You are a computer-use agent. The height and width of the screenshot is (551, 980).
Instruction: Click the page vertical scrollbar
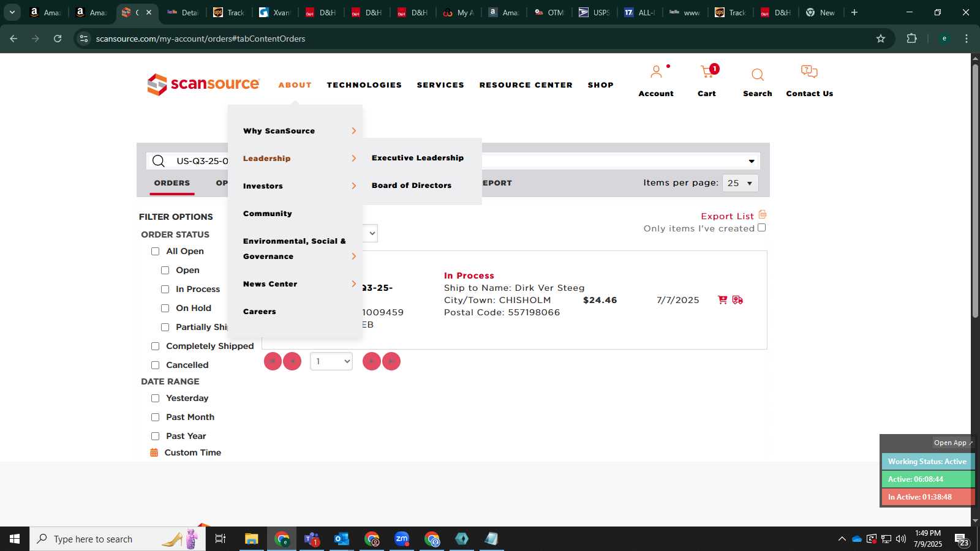pos(975,190)
